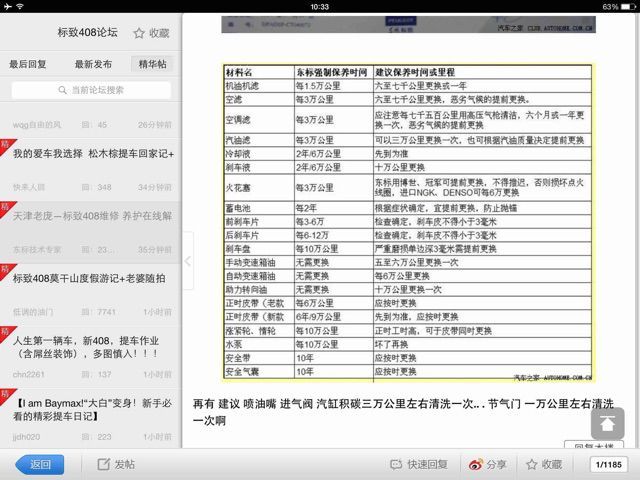Tap the 返回 back button
Image resolution: width=640 pixels, height=480 pixels.
pos(40,464)
